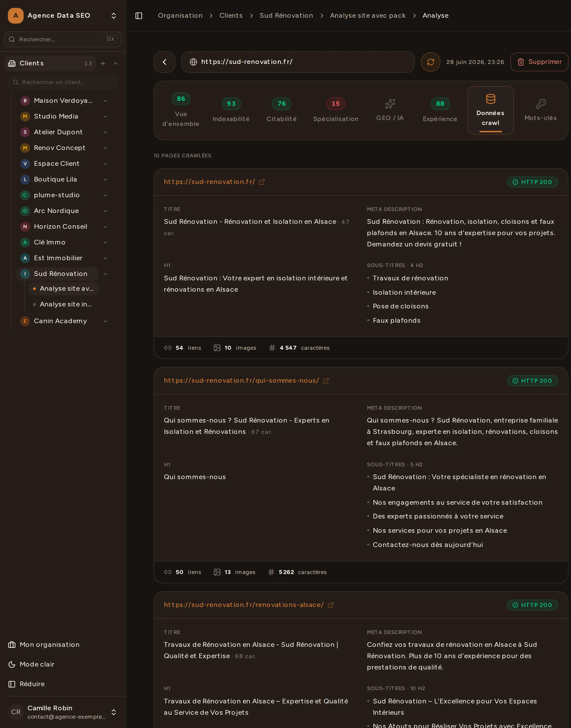This screenshot has width=571, height=728.
Task: Click the Mon organisation icon
Action: coord(12,644)
